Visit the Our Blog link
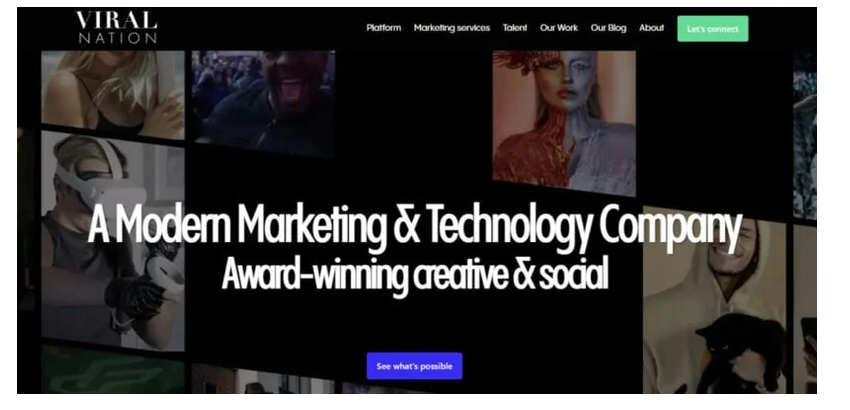The image size is (850, 410). tap(608, 28)
